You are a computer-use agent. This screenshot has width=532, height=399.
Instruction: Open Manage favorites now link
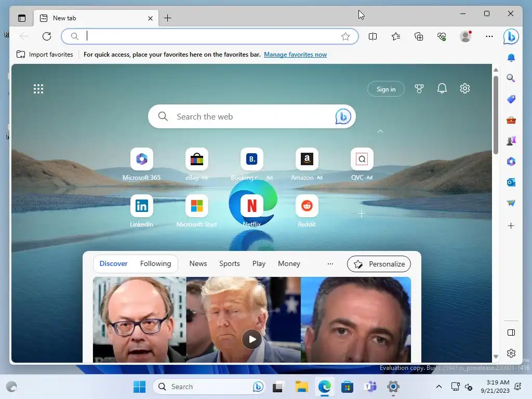295,54
